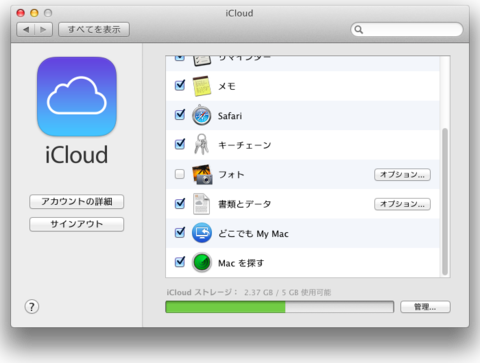This screenshot has width=480, height=363.
Task: Click the magnifying glass in search field
Action: [359, 30]
